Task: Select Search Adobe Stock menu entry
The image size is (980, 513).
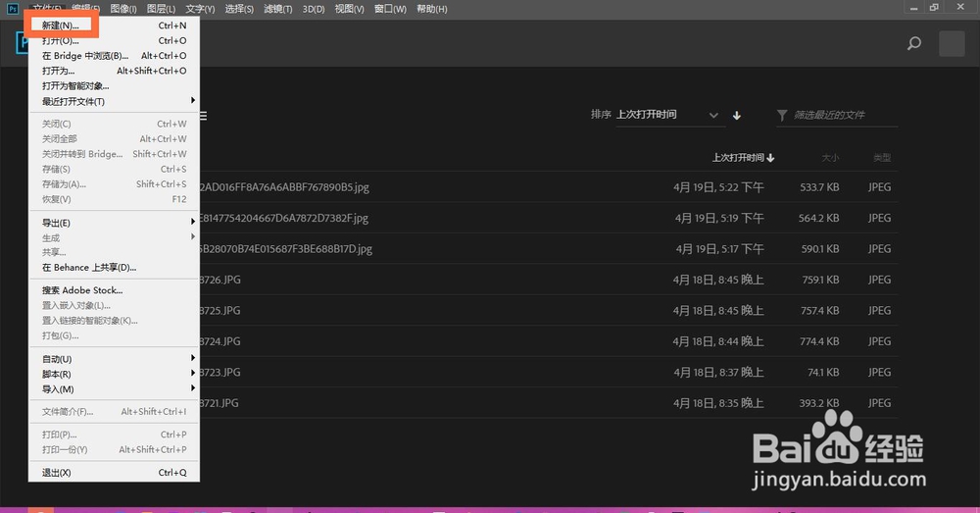Action: (114, 290)
